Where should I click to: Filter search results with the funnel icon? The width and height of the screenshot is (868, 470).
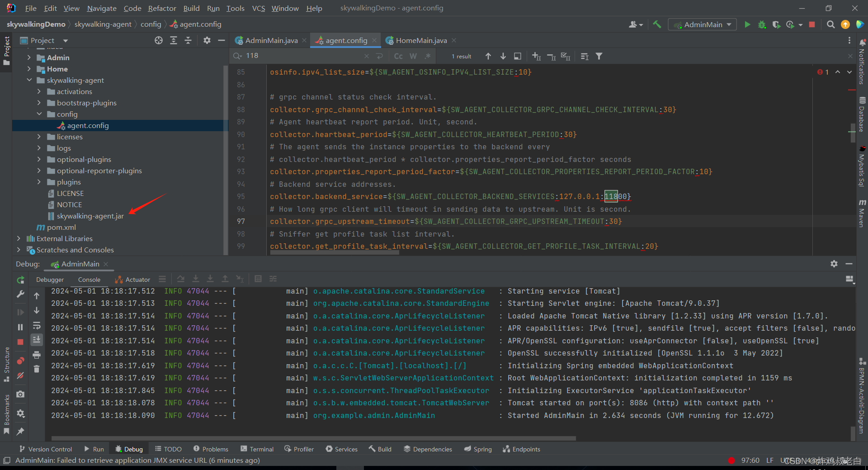pos(599,56)
